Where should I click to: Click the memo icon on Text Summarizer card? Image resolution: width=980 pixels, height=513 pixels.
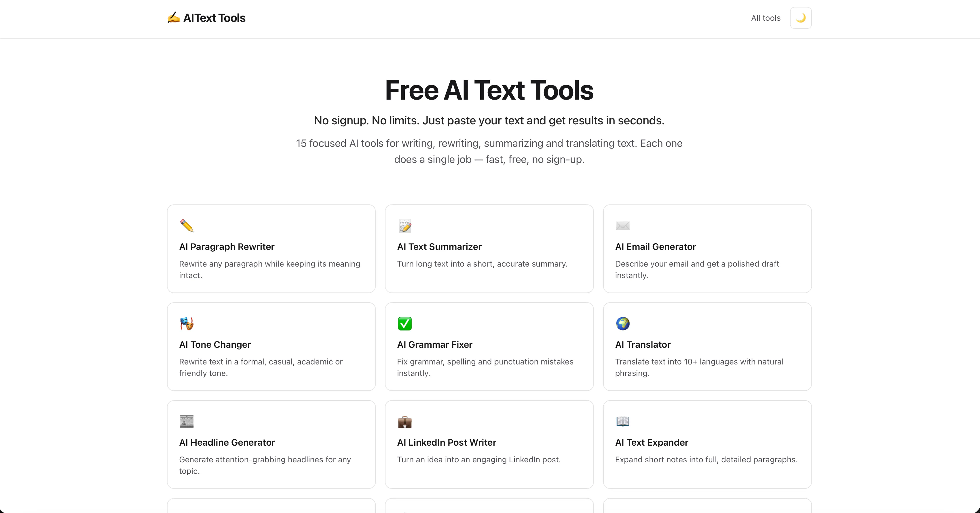pos(405,226)
